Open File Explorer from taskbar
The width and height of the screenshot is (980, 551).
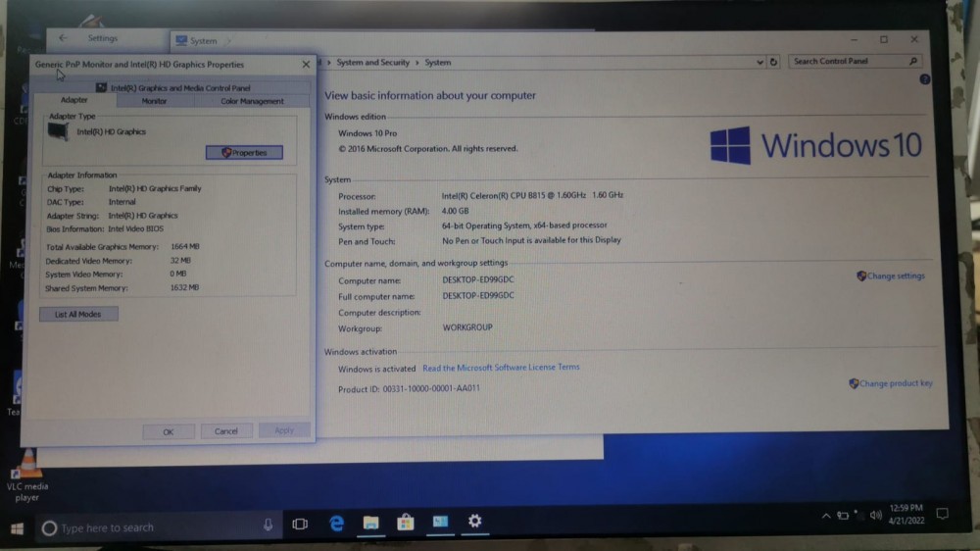point(370,523)
